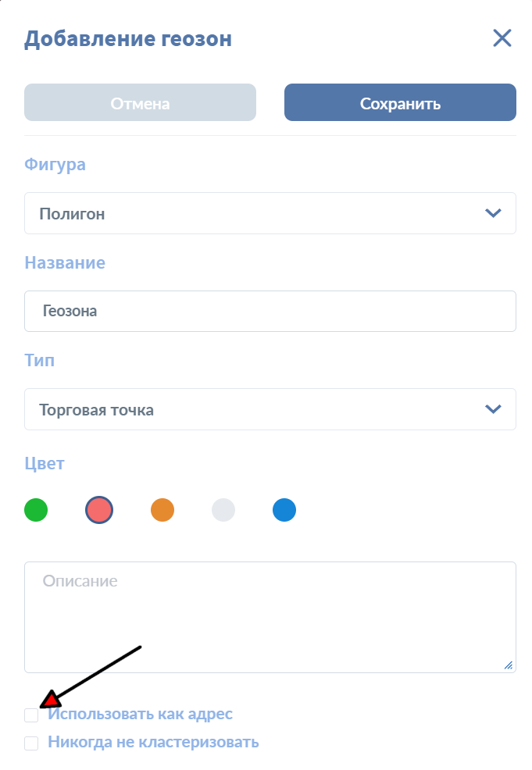Image resolution: width=532 pixels, height=770 pixels.
Task: Click inside the Описание text area
Action: pyautogui.click(x=270, y=617)
